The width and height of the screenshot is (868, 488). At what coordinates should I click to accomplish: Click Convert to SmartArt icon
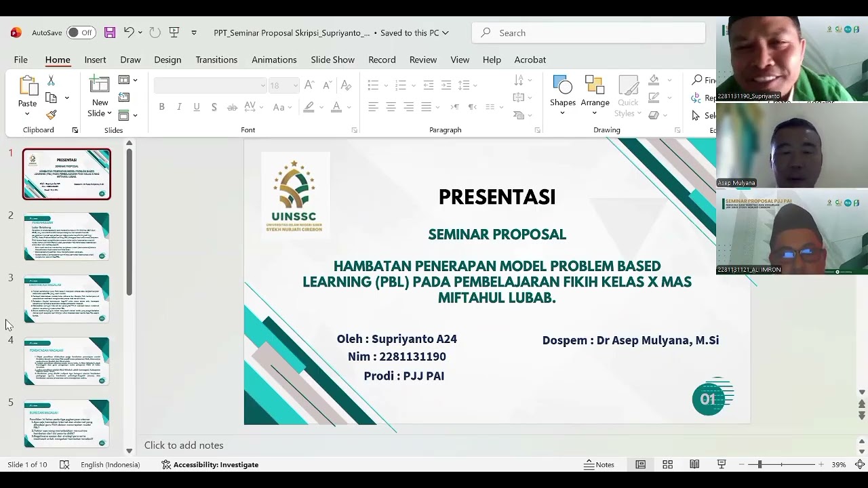pos(522,115)
